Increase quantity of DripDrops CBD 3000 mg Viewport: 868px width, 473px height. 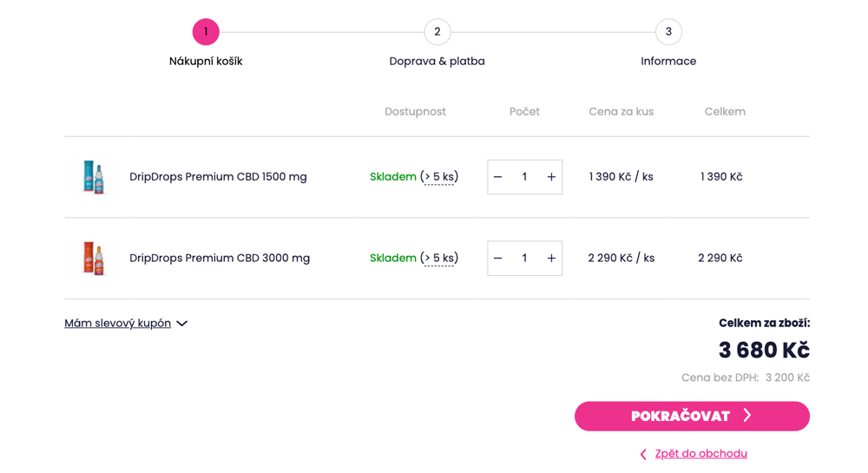(x=551, y=259)
